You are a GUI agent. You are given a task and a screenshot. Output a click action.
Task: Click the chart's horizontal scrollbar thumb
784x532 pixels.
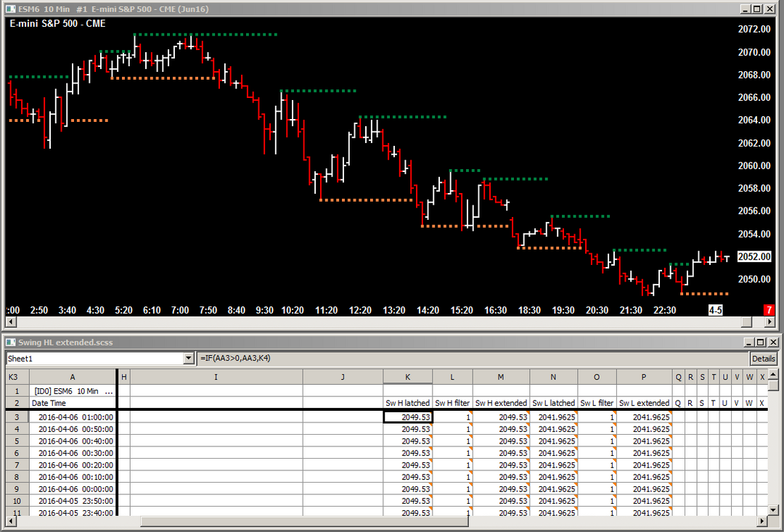(746, 322)
